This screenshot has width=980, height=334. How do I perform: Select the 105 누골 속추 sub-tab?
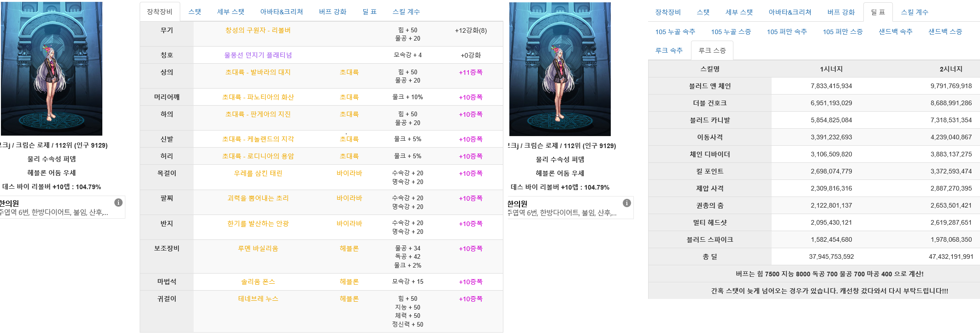click(x=675, y=31)
